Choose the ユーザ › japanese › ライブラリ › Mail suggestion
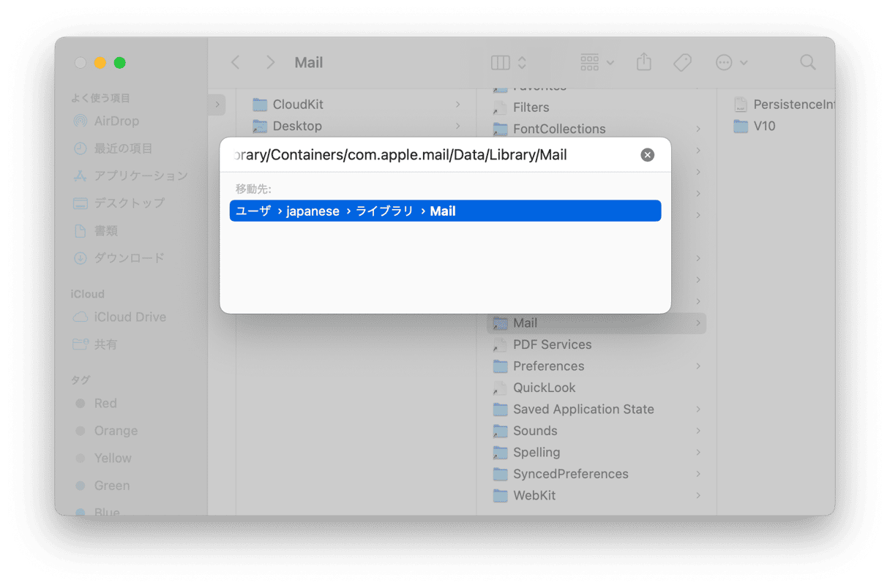890x588 pixels. (x=445, y=211)
